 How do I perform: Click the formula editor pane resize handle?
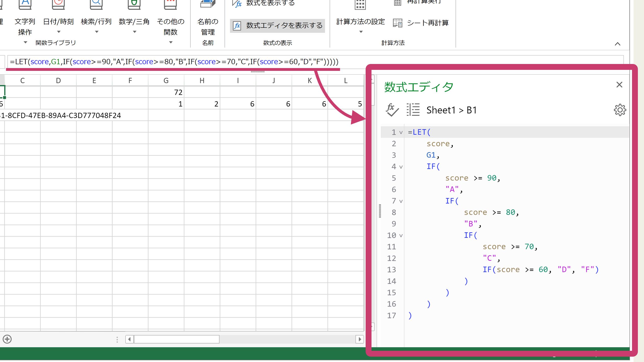[380, 211]
